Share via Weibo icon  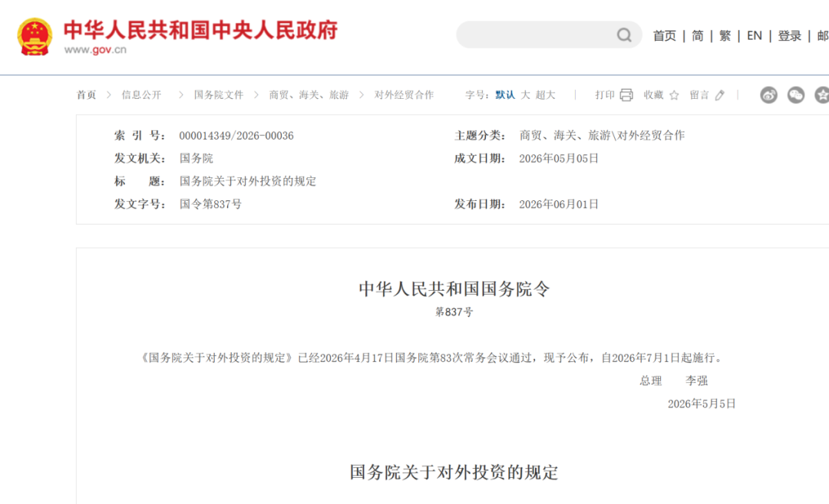[x=768, y=95]
